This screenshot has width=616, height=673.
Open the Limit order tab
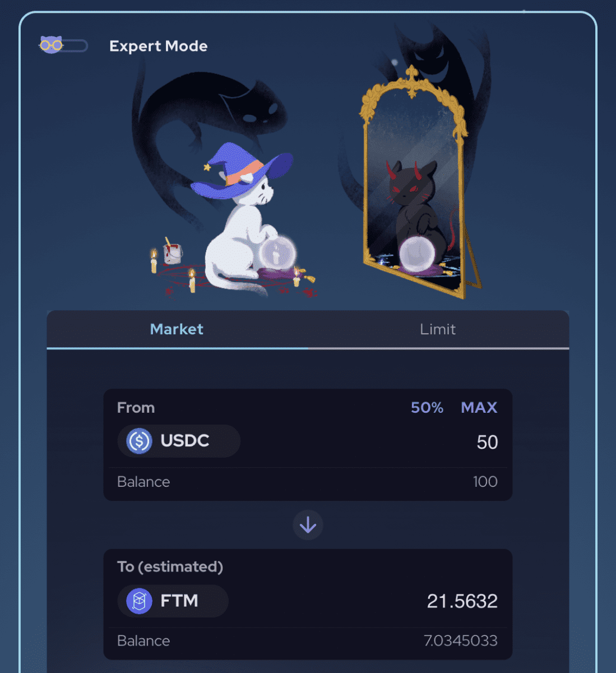pos(438,329)
